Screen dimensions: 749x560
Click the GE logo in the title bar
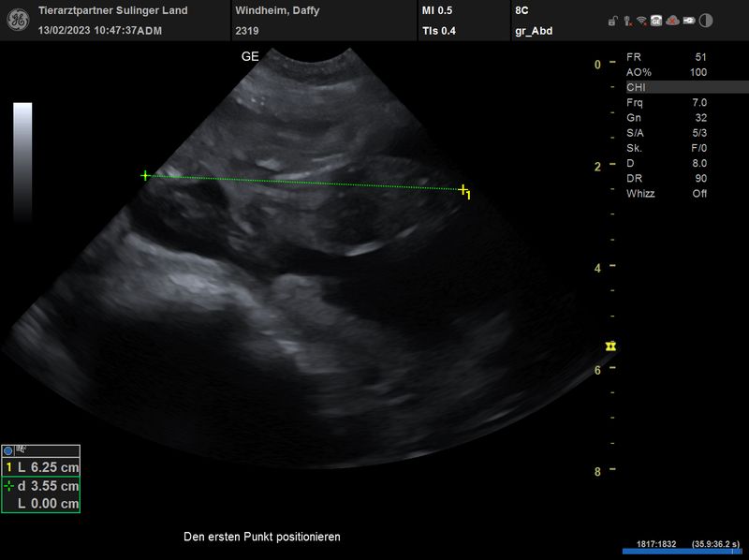(x=18, y=20)
